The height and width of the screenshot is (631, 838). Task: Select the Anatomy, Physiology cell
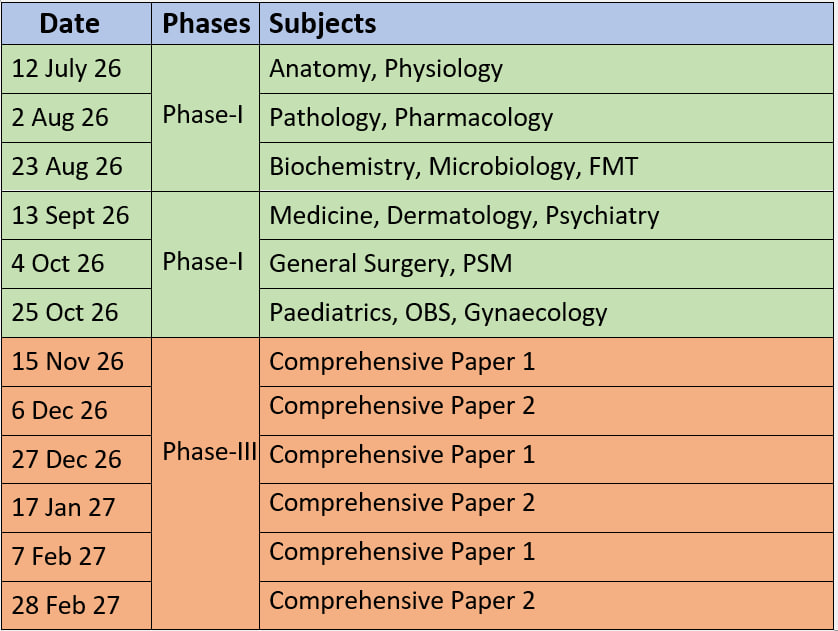(546, 69)
